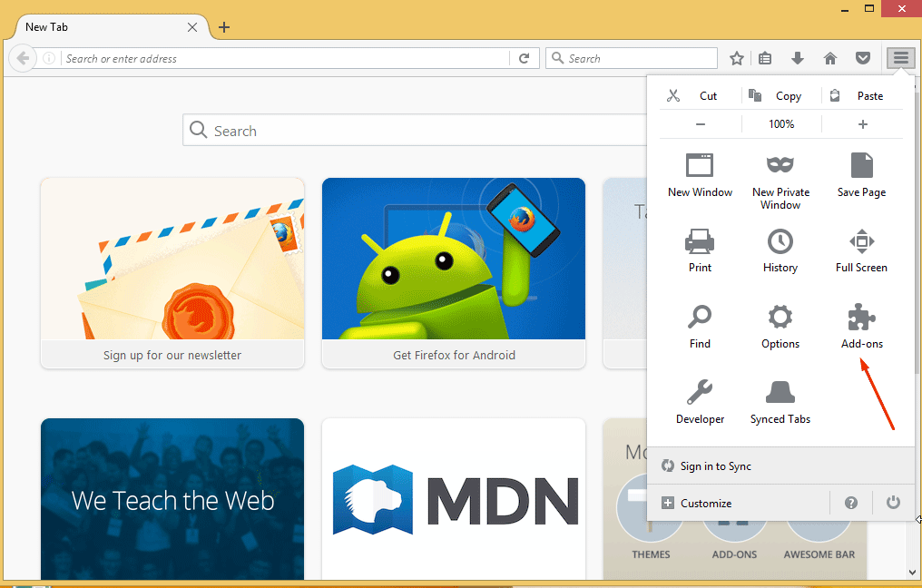Open the Add-ons manager
The image size is (922, 588).
click(x=861, y=327)
